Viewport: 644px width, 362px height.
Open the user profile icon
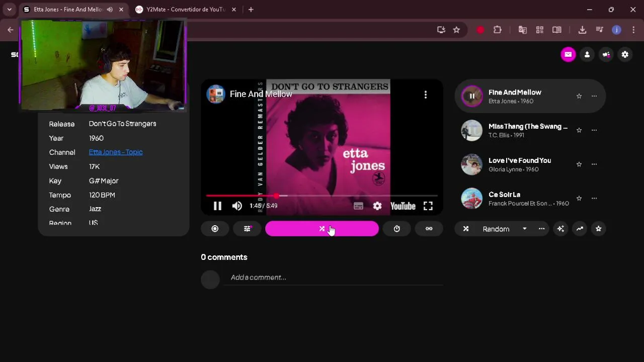pyautogui.click(x=587, y=55)
